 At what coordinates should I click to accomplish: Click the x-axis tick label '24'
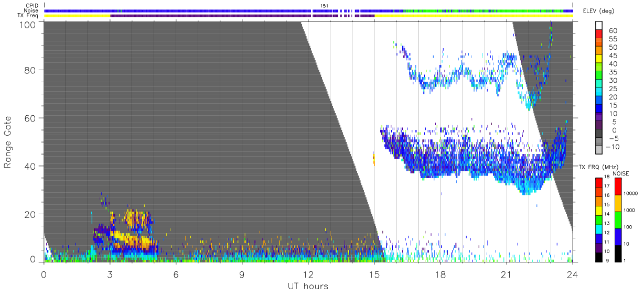pyautogui.click(x=572, y=274)
